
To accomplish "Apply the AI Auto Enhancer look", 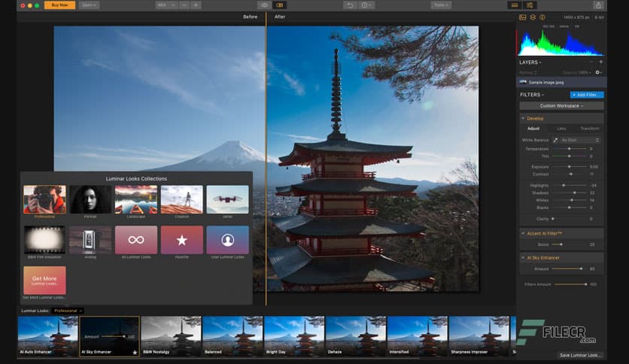I will pos(47,336).
